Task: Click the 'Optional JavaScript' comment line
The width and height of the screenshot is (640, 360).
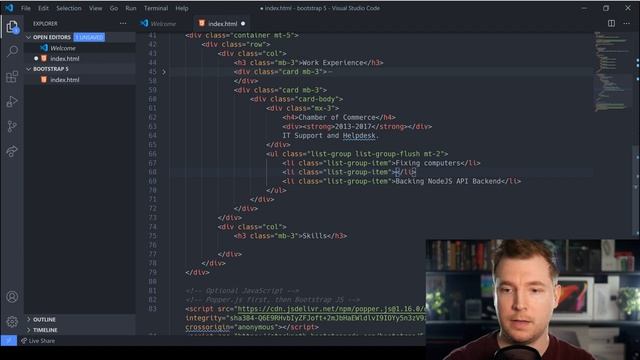Action: (242, 291)
